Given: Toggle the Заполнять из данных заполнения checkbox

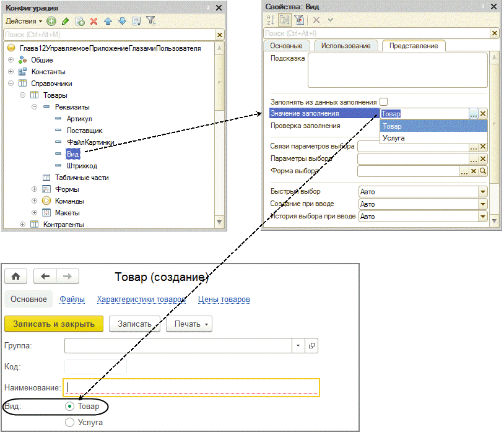Looking at the screenshot, I should click(x=383, y=102).
